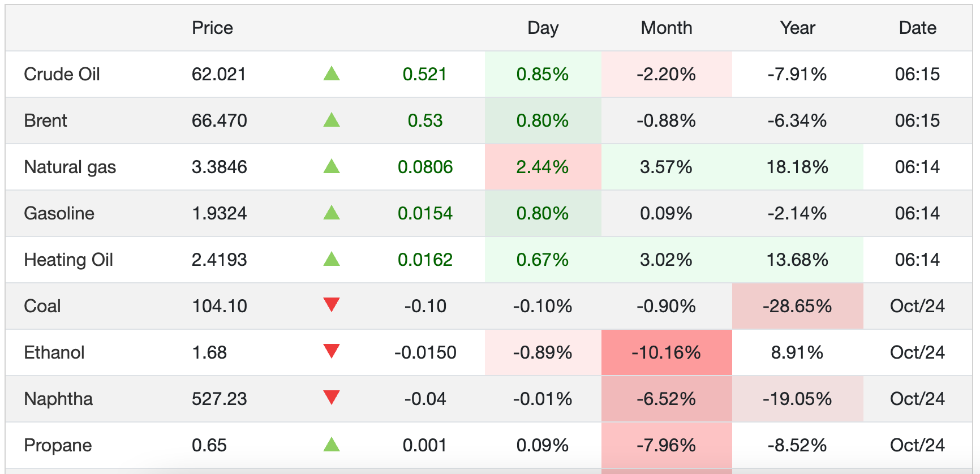The image size is (980, 474).
Task: Sort by the Day column header
Action: (x=543, y=28)
